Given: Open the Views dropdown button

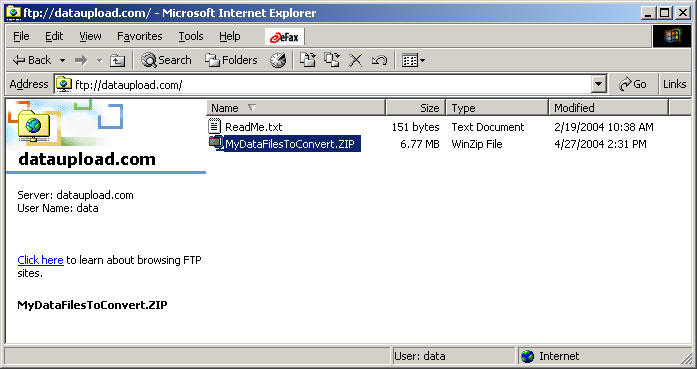Looking at the screenshot, I should tap(413, 60).
